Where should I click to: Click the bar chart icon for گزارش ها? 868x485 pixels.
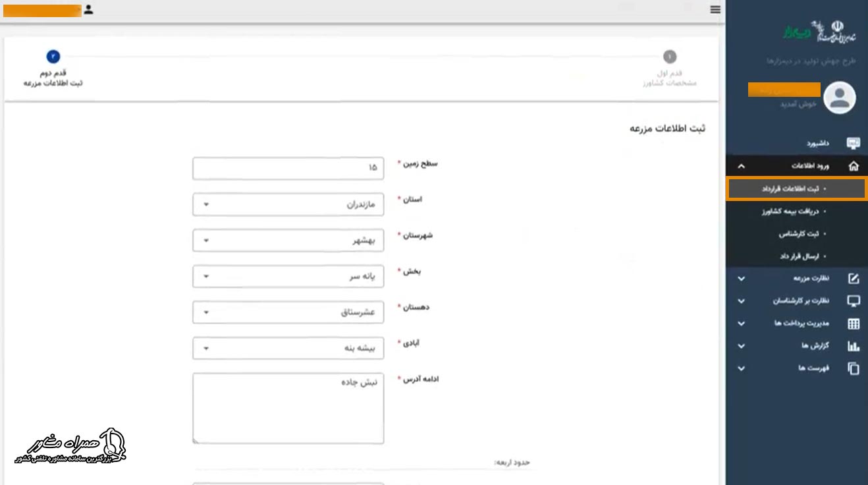854,345
